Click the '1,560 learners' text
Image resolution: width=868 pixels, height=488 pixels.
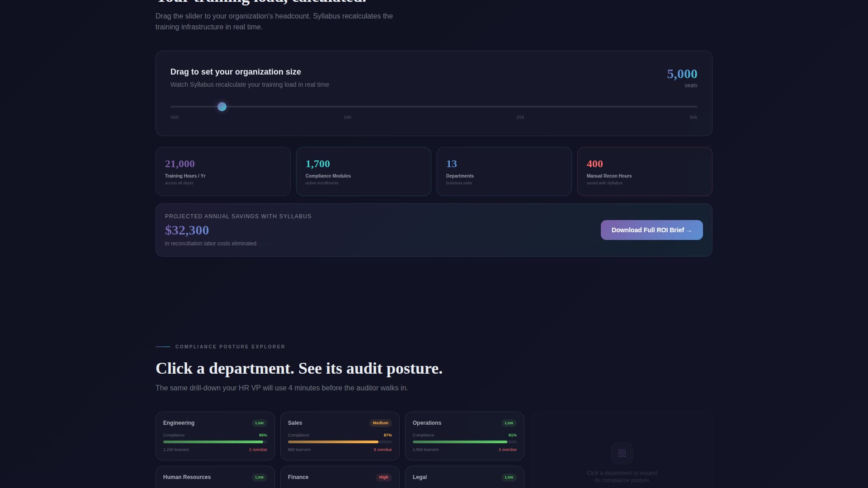coord(426,450)
